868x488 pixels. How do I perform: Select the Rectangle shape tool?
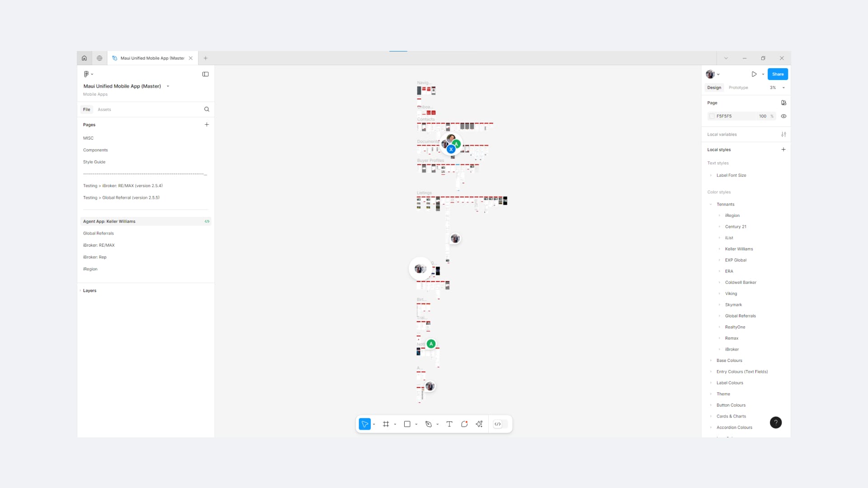407,424
